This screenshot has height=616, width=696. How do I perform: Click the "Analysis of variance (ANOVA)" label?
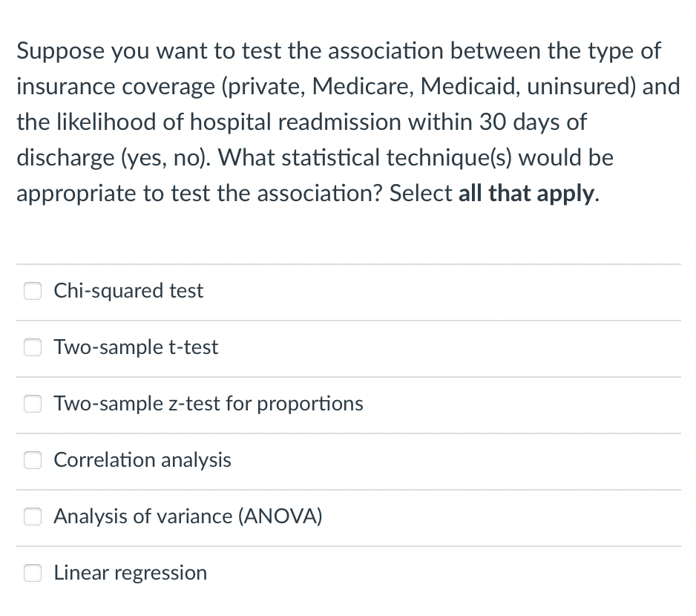pyautogui.click(x=188, y=517)
